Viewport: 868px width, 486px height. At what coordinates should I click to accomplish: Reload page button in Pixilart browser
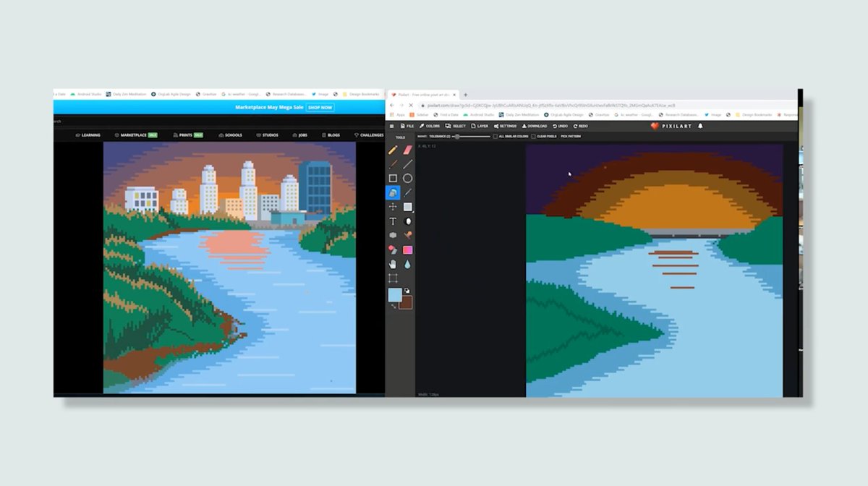click(411, 105)
